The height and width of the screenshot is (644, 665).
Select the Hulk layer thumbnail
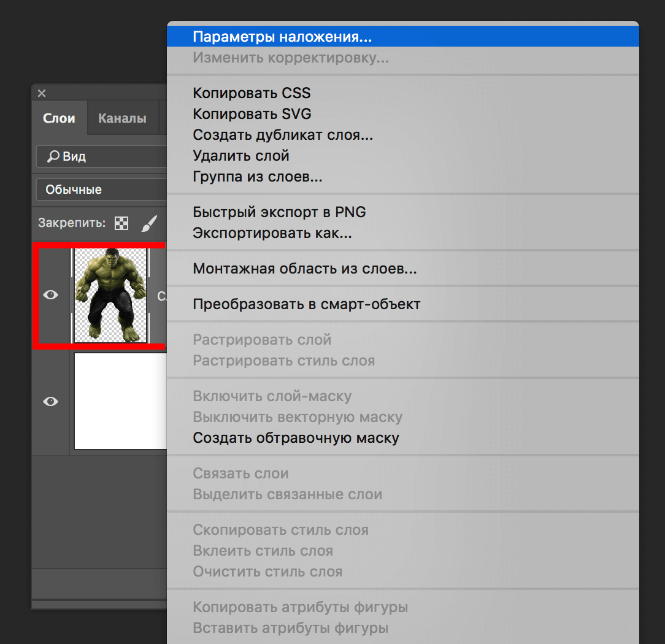(110, 295)
